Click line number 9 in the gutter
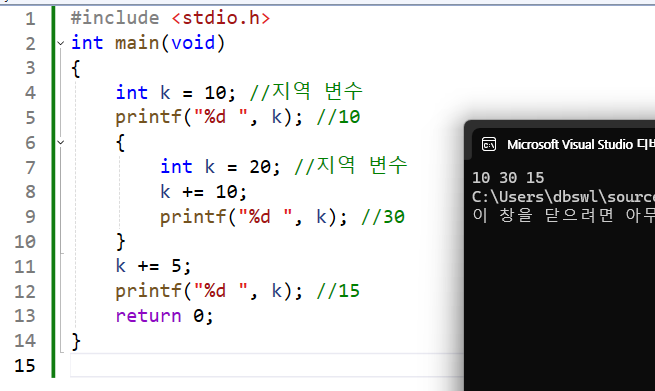655x391 pixels. [30, 217]
